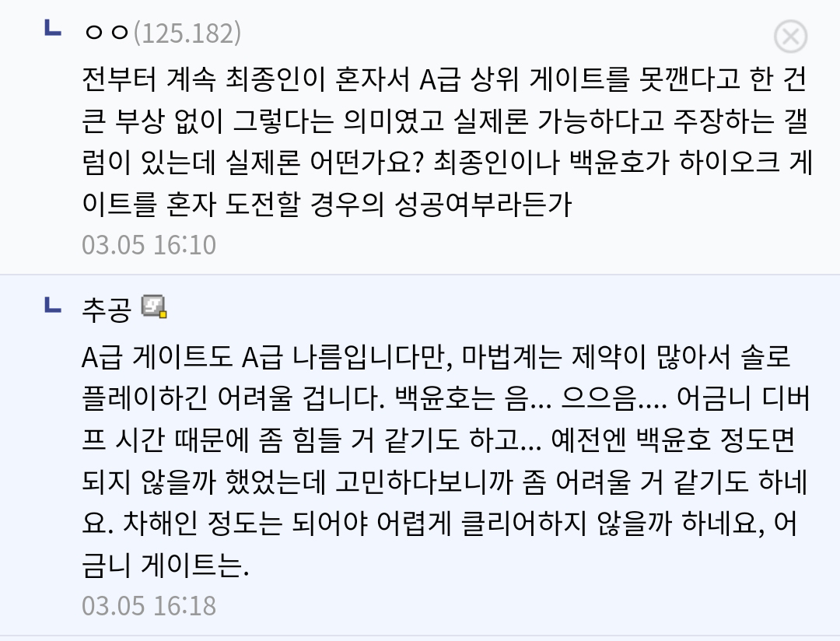Click reply line starting with 되지 않을까 했었는데

pos(445,483)
